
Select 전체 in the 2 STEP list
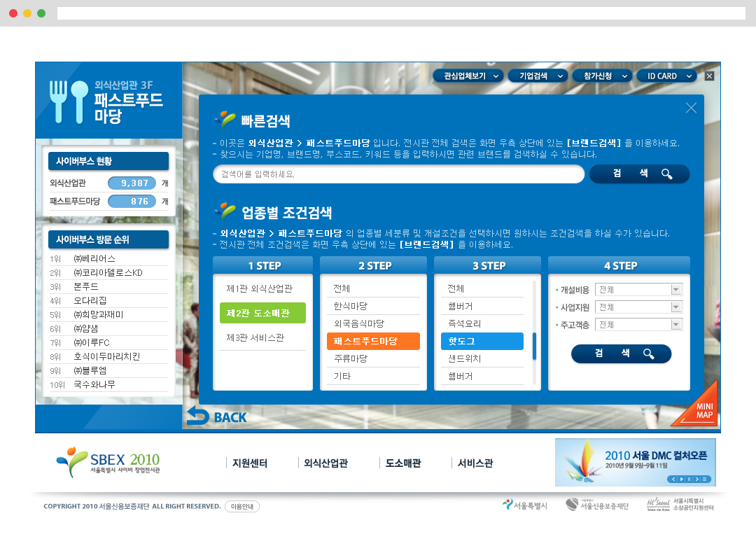373,288
